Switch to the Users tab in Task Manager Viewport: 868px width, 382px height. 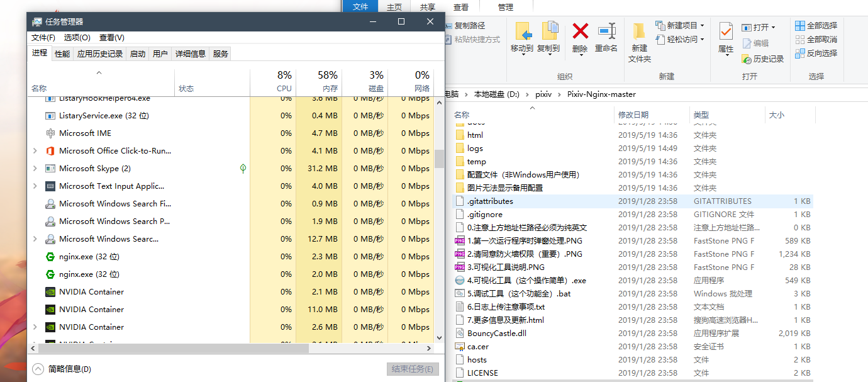[x=160, y=54]
